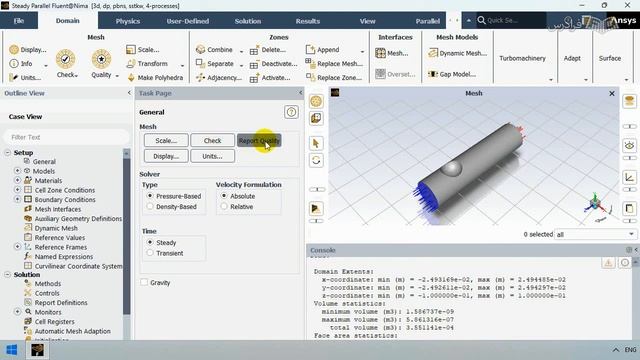
Task: Click the eye visibility icon in right toolbar
Action: click(629, 145)
